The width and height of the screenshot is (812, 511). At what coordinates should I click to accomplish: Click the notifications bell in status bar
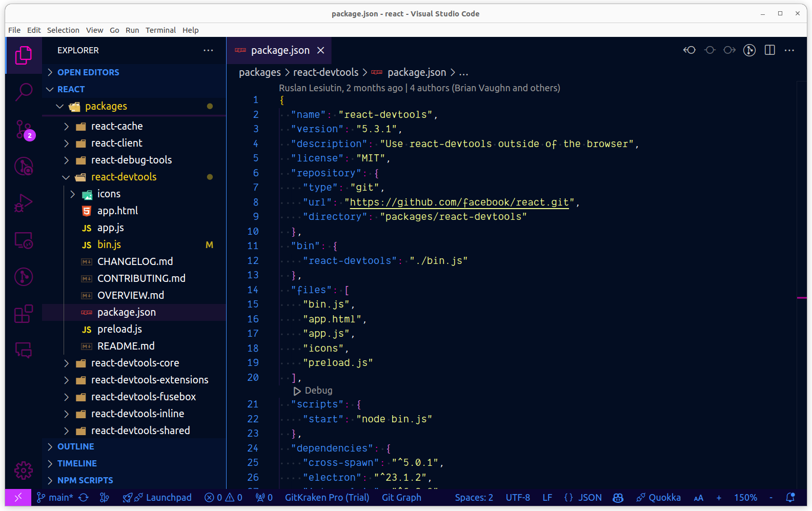pyautogui.click(x=790, y=497)
